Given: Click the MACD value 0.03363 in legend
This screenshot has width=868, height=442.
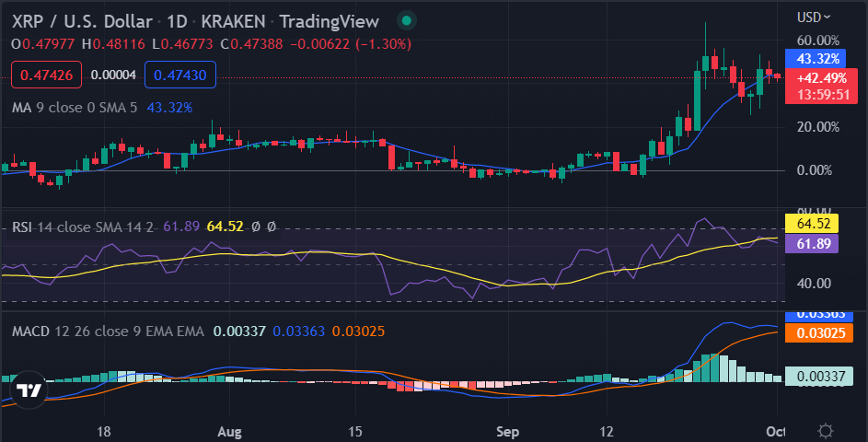Looking at the screenshot, I should tap(299, 331).
